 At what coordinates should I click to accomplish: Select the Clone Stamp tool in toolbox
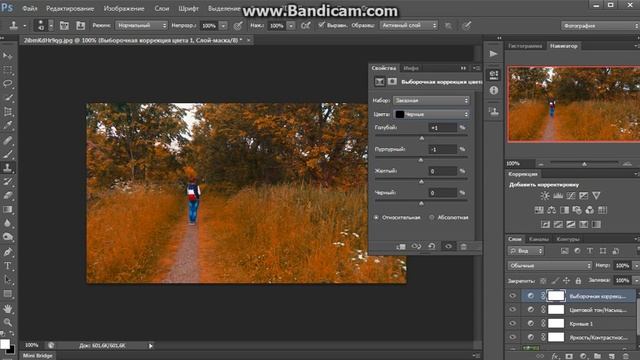click(7, 167)
